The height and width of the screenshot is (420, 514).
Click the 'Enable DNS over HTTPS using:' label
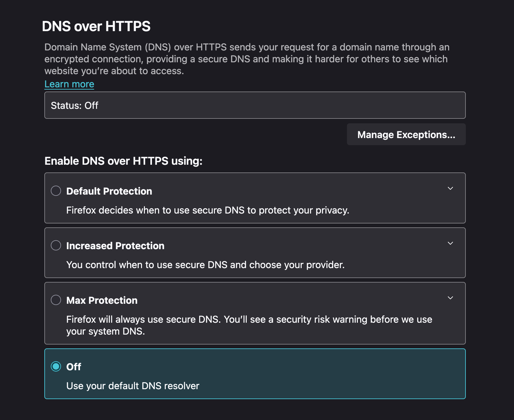(123, 161)
